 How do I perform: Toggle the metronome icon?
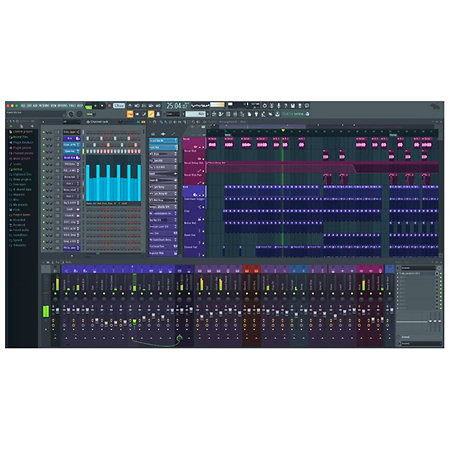pos(130,106)
